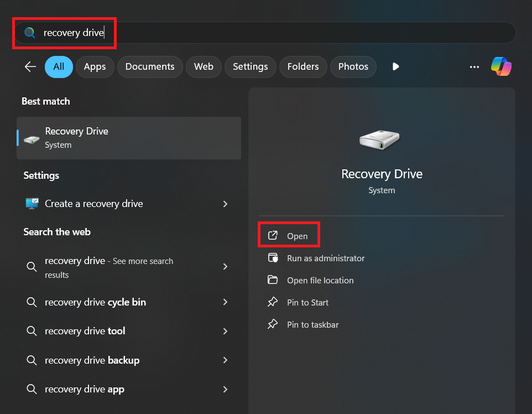
Task: Open the three-dots more options menu
Action: [x=474, y=67]
